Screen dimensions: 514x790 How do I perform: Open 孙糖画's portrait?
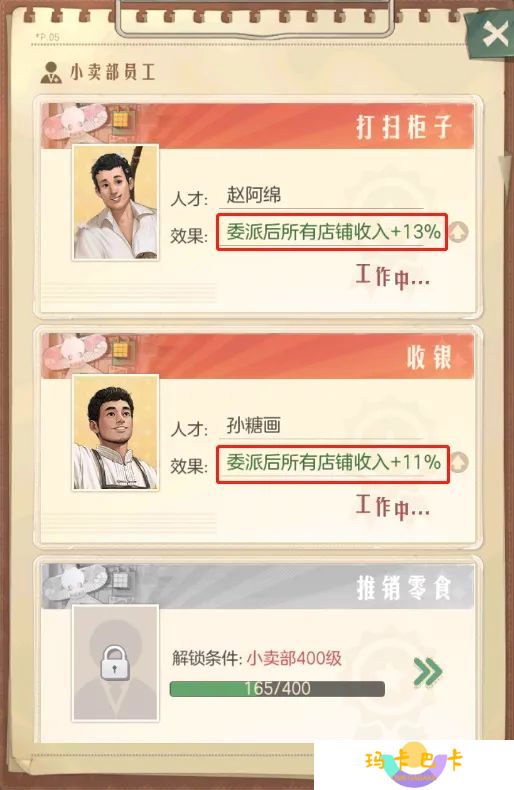click(115, 432)
